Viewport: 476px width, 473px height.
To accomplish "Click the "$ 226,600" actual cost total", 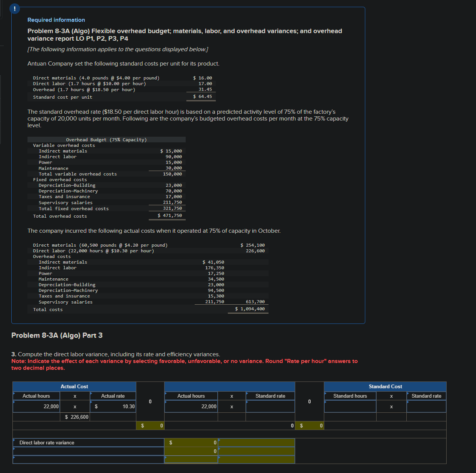I will click(76, 417).
